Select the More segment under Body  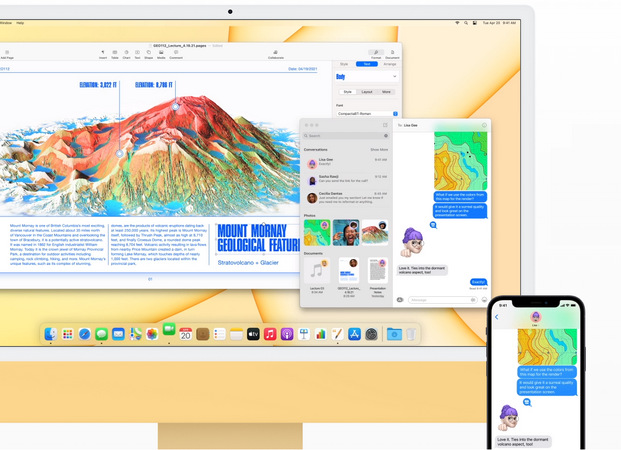click(386, 92)
